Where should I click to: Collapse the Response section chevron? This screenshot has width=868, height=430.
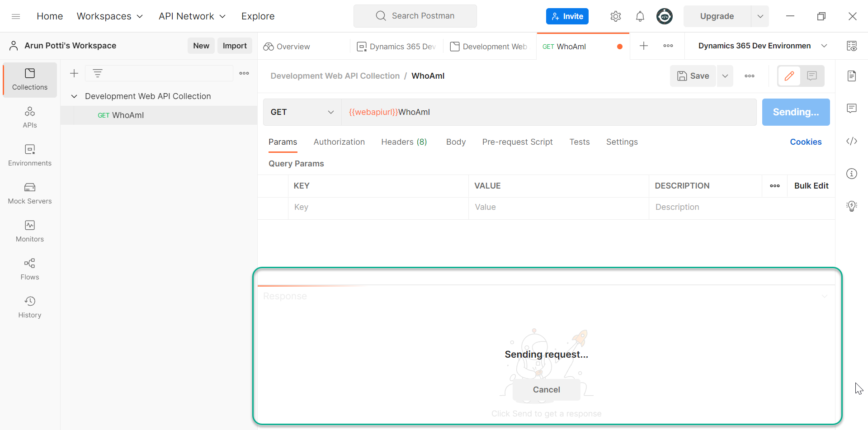pos(825,296)
